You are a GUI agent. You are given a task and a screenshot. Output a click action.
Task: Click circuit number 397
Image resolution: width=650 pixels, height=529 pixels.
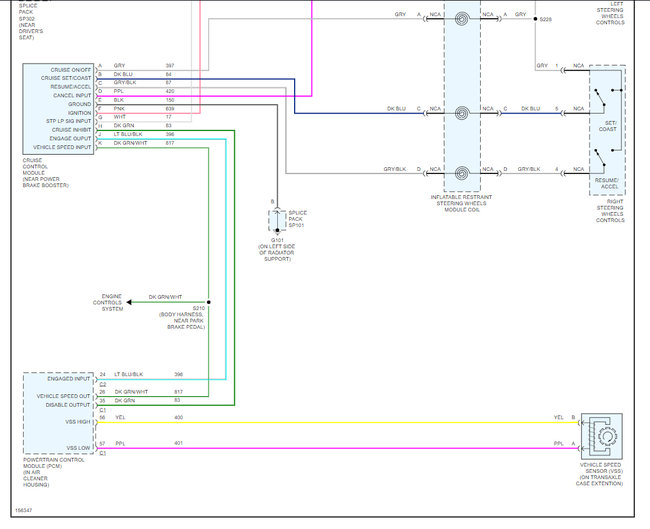tap(170, 66)
